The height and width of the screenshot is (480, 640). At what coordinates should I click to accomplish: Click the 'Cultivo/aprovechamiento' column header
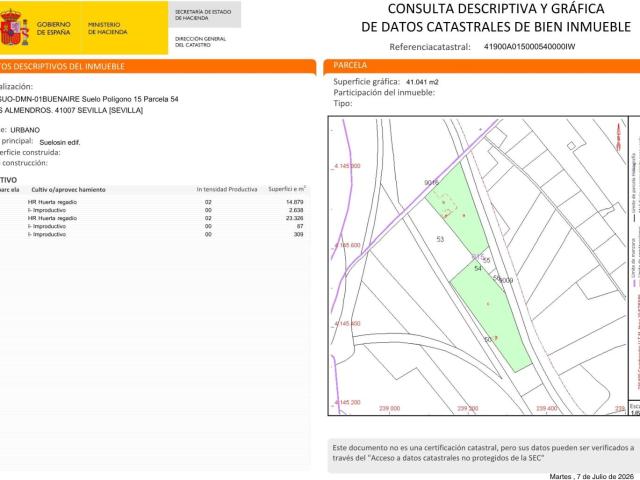(x=68, y=190)
